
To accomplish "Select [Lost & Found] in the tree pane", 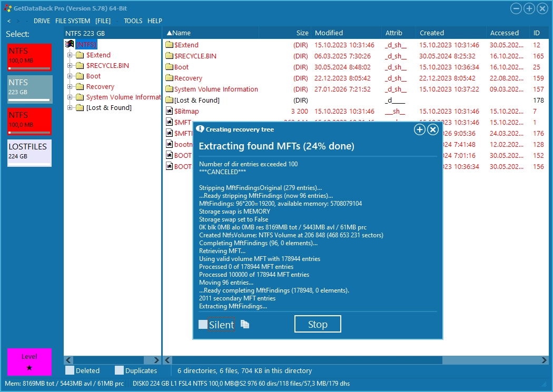I will click(109, 108).
